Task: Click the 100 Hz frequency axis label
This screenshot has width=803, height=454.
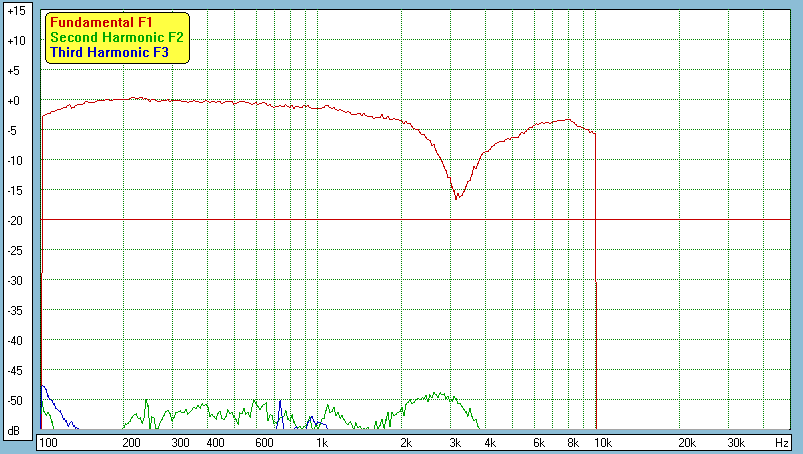Action: (47, 442)
